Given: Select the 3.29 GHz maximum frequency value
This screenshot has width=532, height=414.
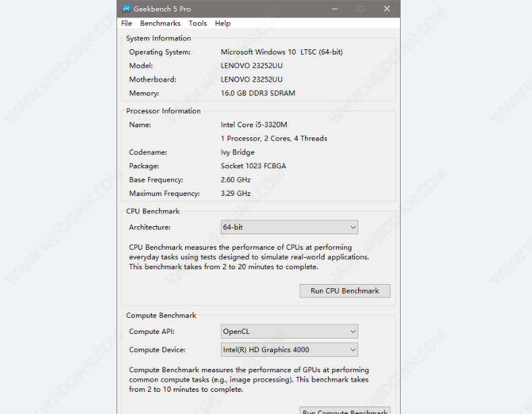Looking at the screenshot, I should (236, 193).
